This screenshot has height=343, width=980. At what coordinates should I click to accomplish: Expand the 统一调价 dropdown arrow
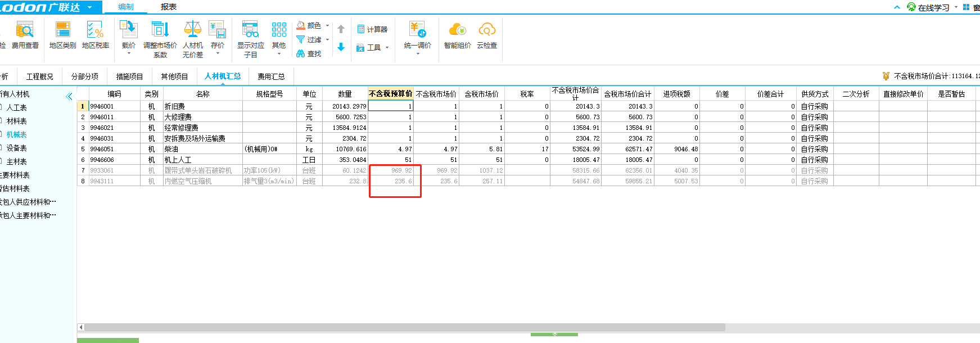pyautogui.click(x=418, y=53)
